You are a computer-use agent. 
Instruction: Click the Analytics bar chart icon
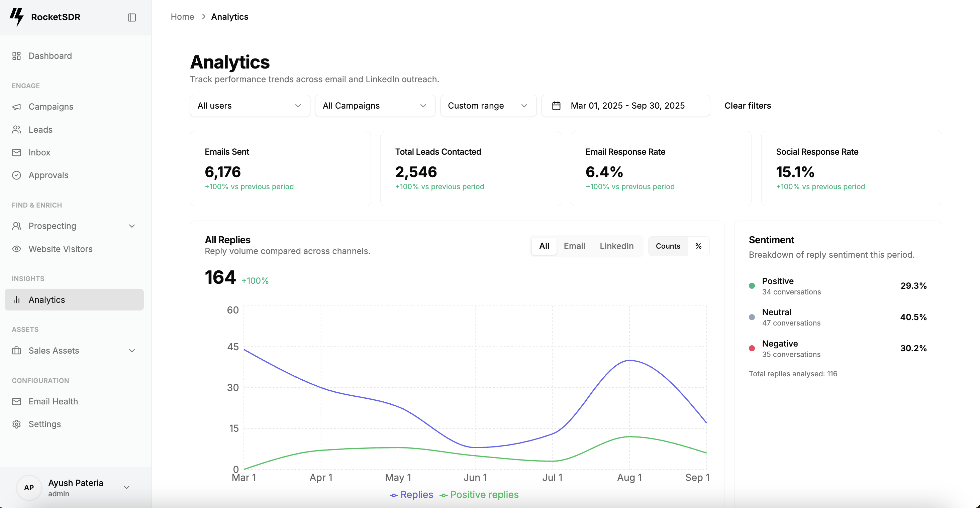click(16, 300)
